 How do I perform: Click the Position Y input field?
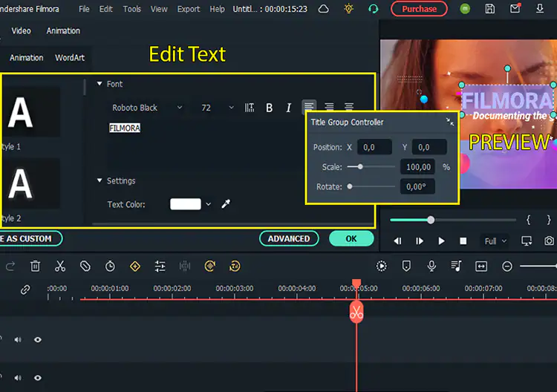pyautogui.click(x=429, y=147)
